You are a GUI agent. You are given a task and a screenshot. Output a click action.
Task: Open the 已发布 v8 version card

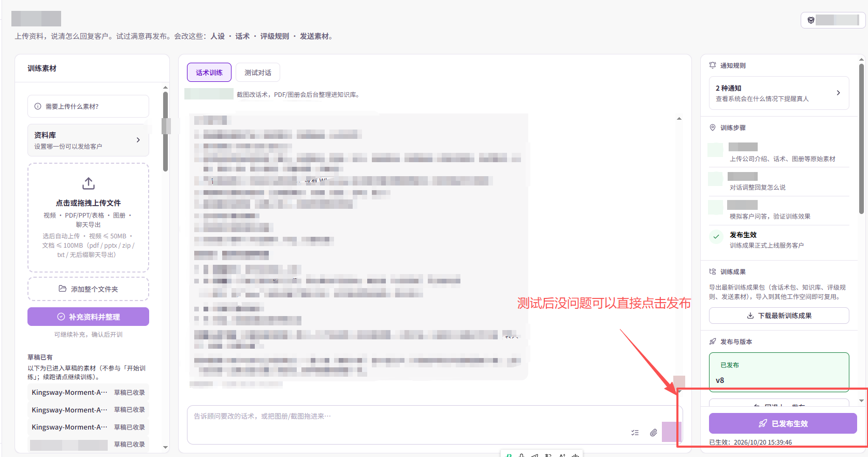tap(779, 372)
